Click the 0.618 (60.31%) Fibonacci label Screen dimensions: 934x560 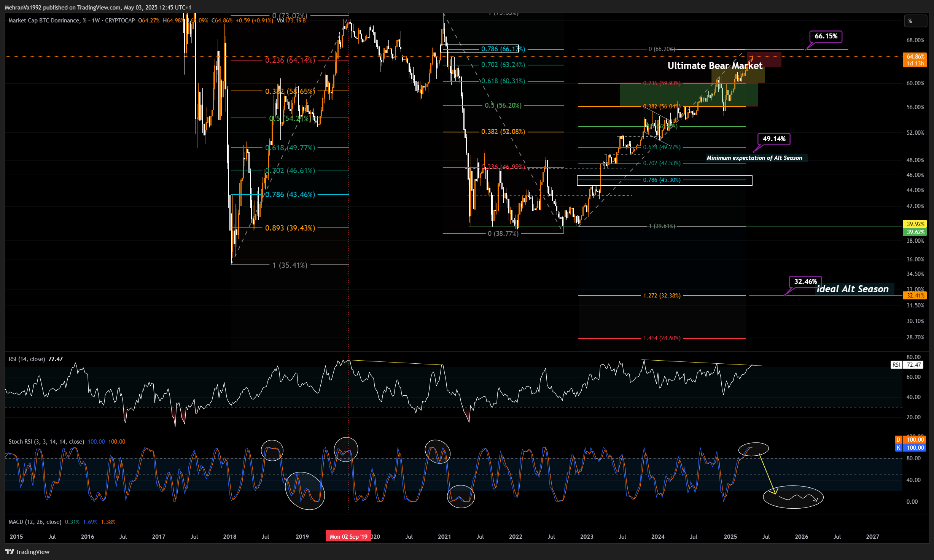(503, 81)
